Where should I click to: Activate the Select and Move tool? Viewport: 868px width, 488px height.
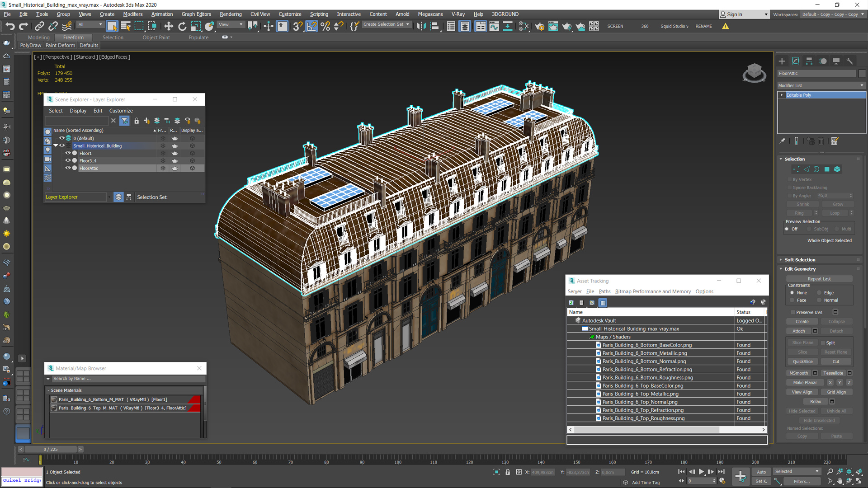coord(169,26)
